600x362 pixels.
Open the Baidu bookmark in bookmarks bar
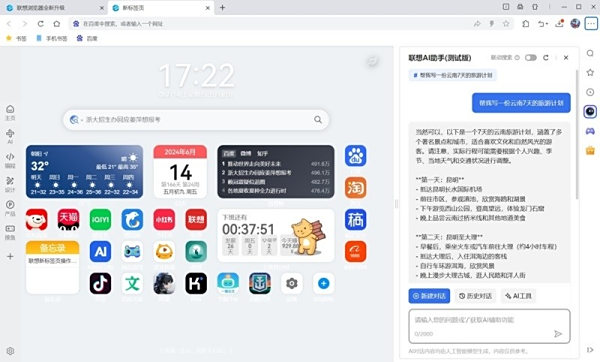pyautogui.click(x=87, y=38)
